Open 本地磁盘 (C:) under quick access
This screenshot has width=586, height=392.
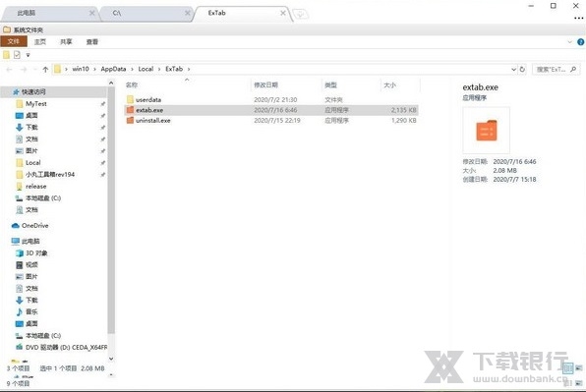[43, 197]
